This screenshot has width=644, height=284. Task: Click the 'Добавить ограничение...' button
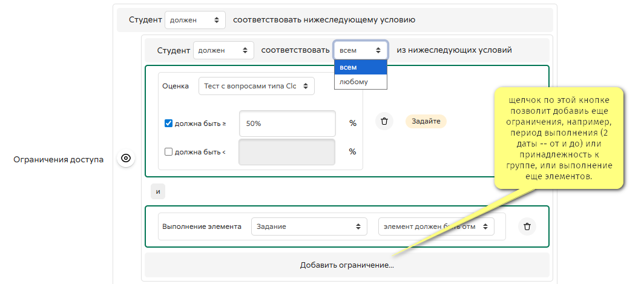click(x=347, y=265)
